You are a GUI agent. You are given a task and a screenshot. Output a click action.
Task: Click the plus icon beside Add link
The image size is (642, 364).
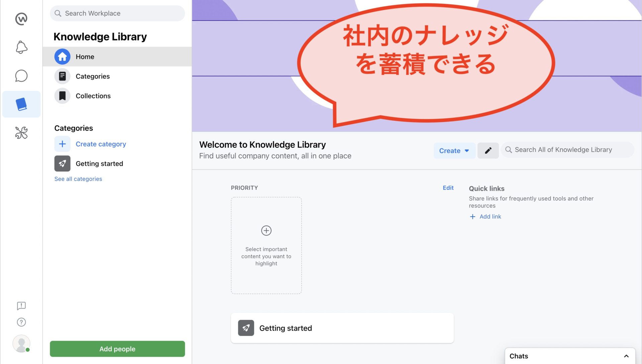(472, 217)
